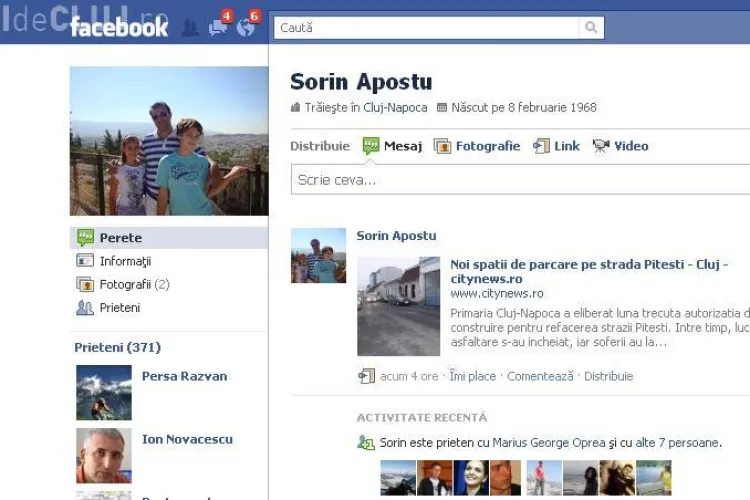This screenshot has width=750, height=500.
Task: Click 'Născut pe 8 februarie 1968' text
Action: click(524, 108)
